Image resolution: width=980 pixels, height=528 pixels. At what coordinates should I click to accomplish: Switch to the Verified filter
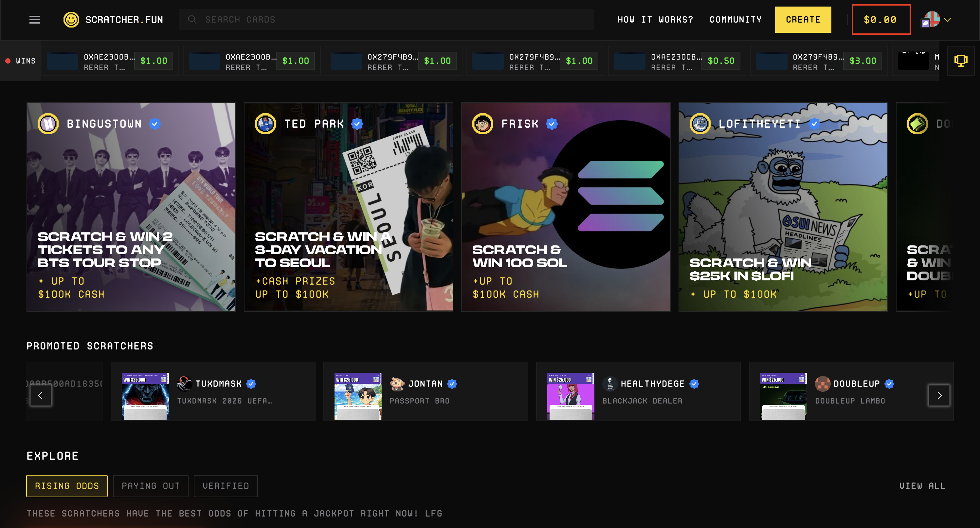(x=226, y=486)
